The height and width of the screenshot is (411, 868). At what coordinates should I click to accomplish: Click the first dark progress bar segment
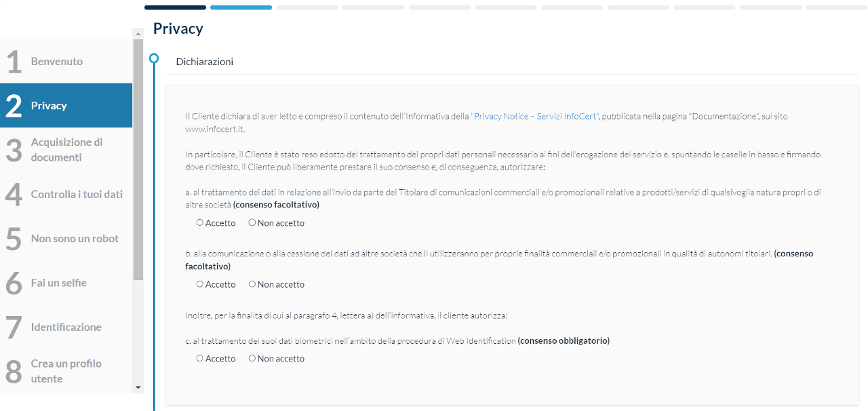pos(175,7)
